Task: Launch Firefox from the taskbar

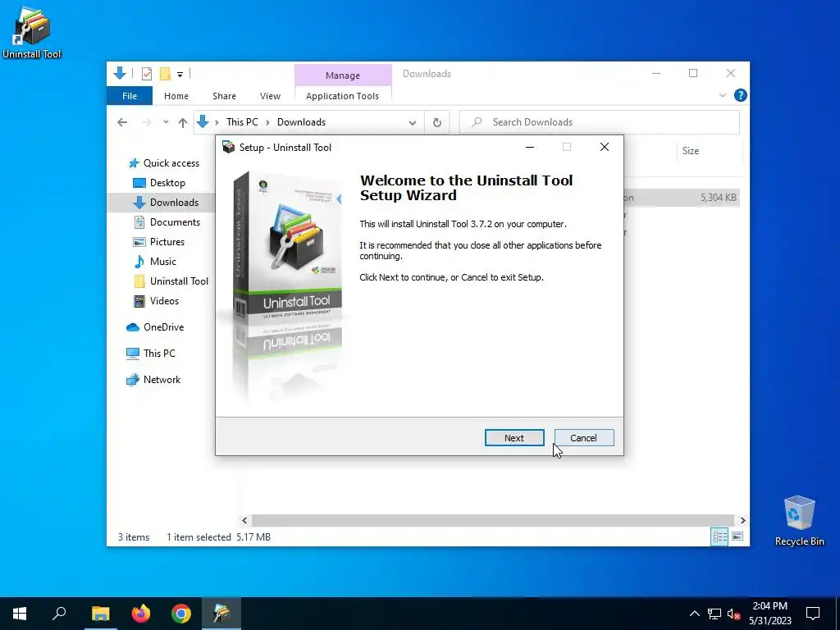Action: click(x=141, y=614)
